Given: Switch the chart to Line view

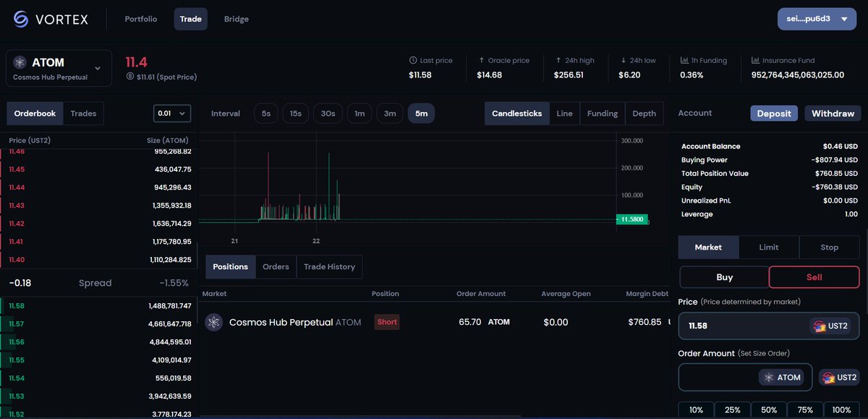Looking at the screenshot, I should [564, 113].
